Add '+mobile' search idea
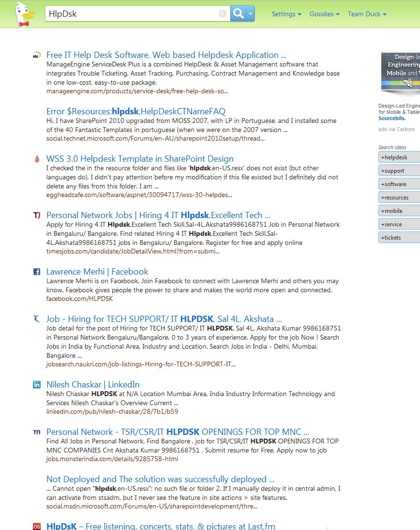Image resolution: width=420 pixels, height=530 pixels. point(399,210)
